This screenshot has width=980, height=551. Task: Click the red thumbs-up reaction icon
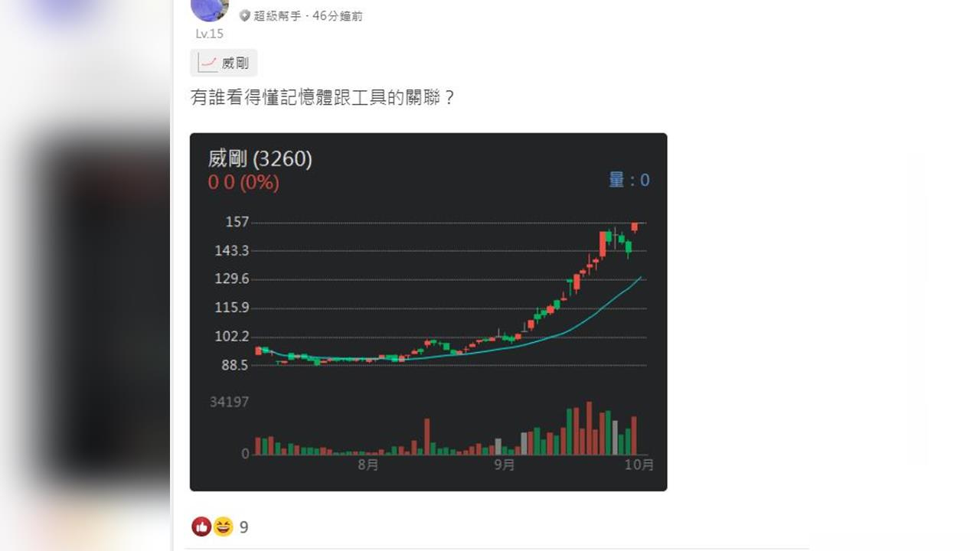point(201,527)
